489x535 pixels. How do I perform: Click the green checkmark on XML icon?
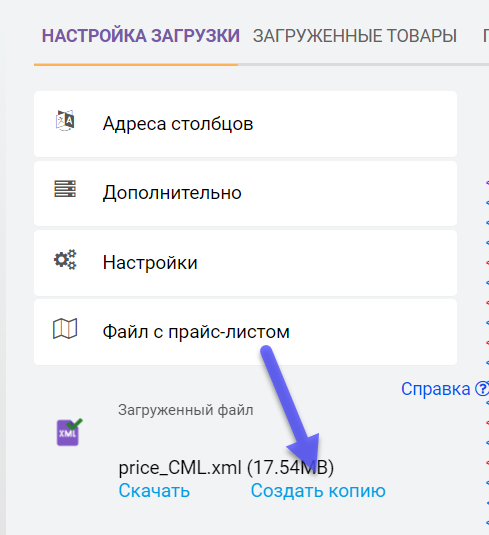[74, 423]
